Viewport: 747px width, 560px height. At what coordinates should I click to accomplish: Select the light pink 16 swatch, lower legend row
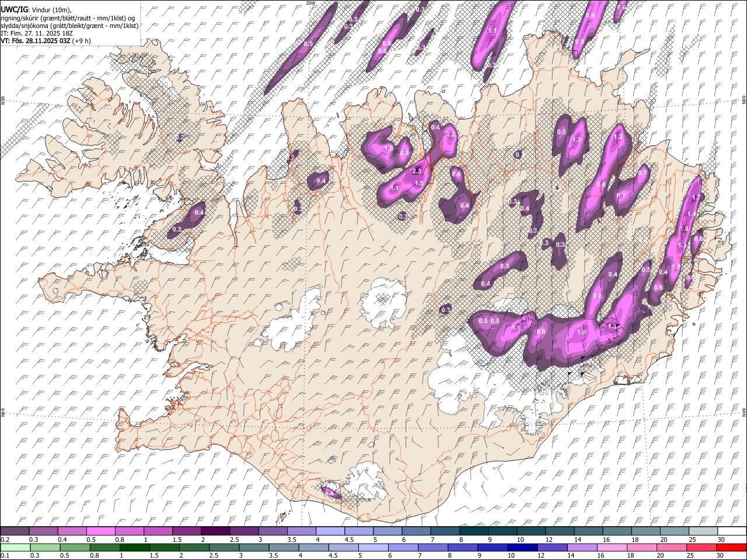(x=612, y=548)
